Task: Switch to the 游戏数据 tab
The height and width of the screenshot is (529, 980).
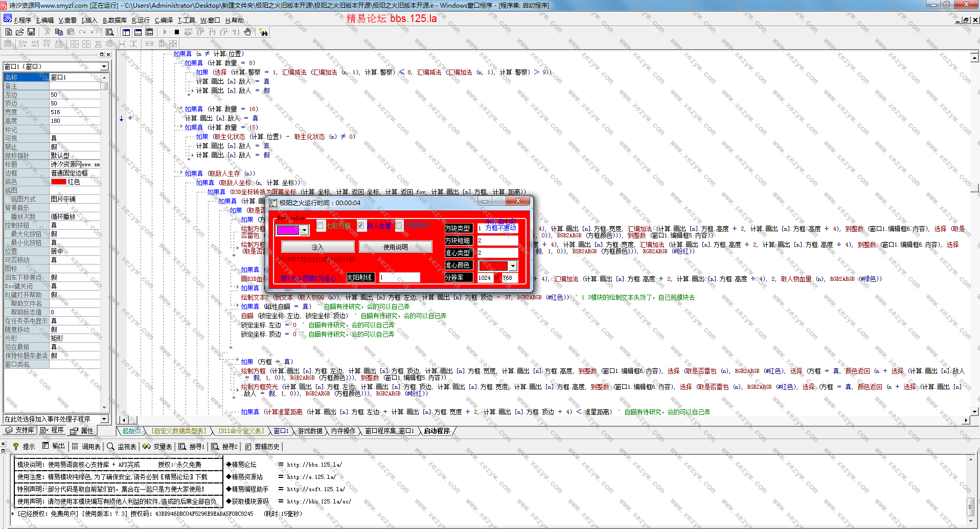Action: coord(310,431)
